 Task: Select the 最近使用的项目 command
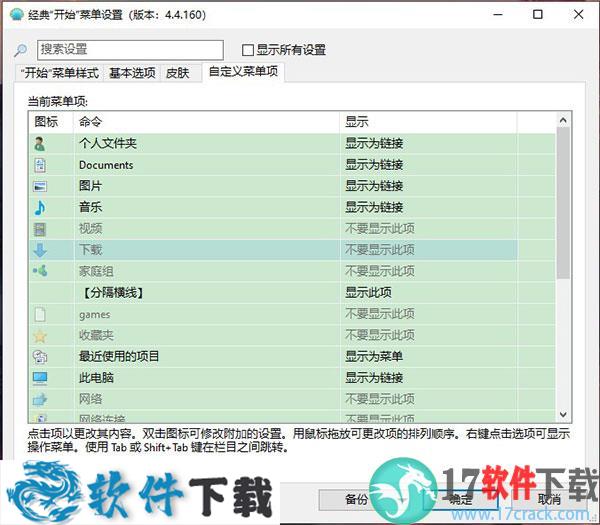(x=119, y=357)
